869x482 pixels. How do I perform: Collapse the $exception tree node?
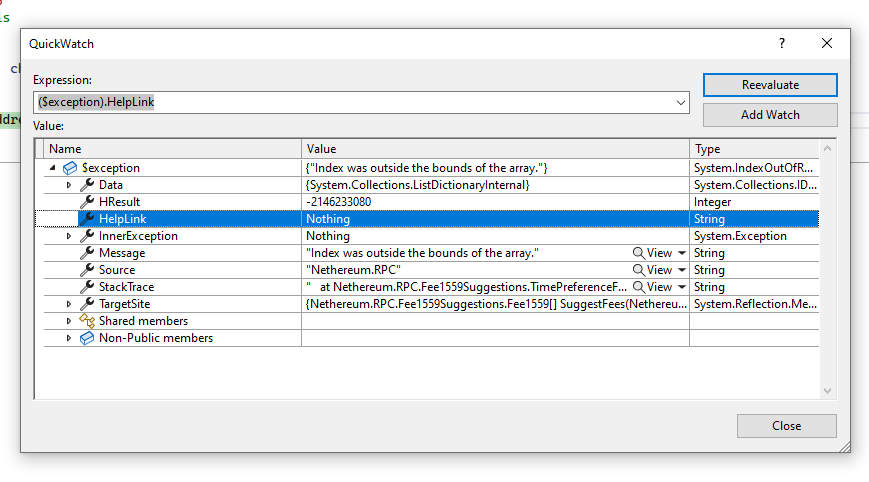[x=53, y=167]
